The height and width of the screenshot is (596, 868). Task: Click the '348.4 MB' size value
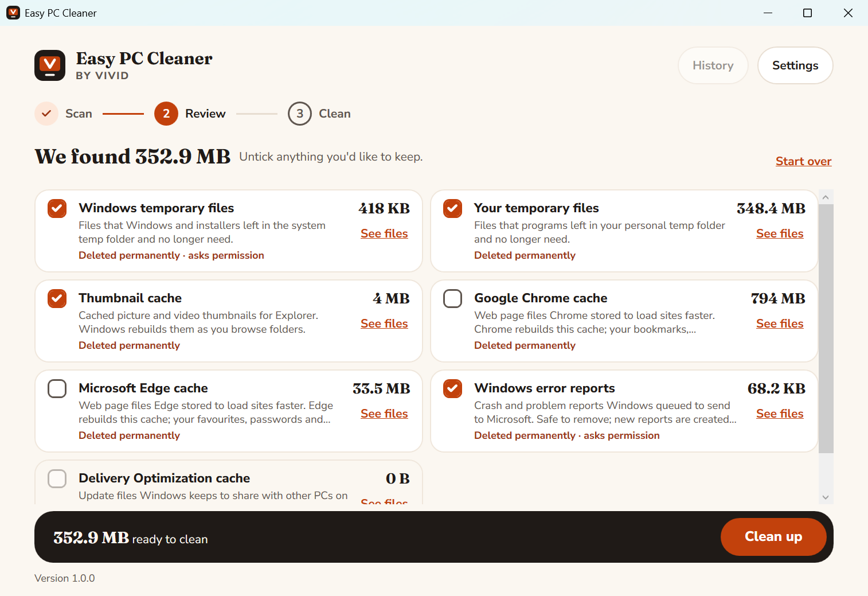point(771,208)
